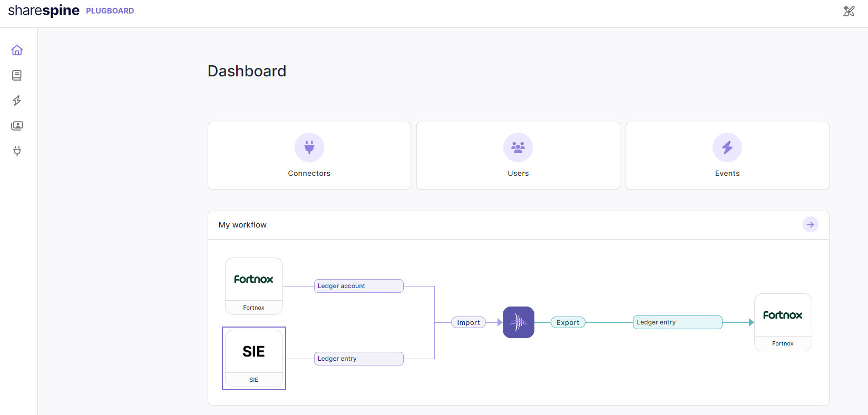Click the Ledger account flow label

[x=359, y=286]
